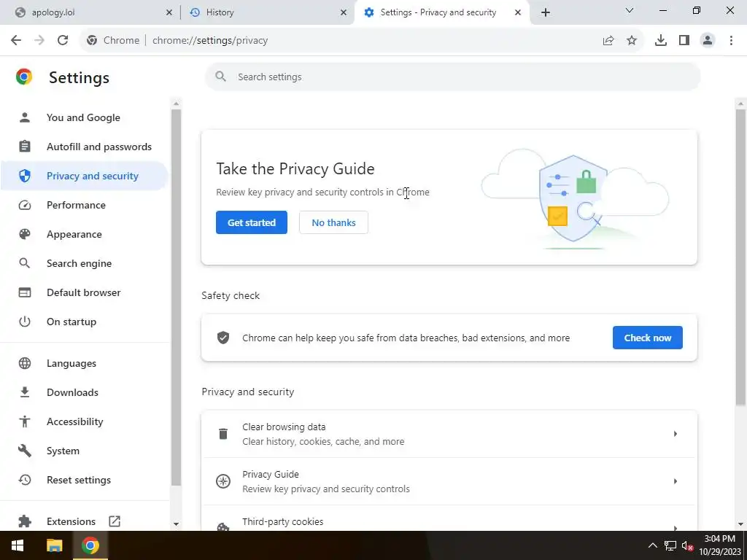Viewport: 747px width, 560px height.
Task: Expand Clear browsing data row arrow
Action: (675, 434)
